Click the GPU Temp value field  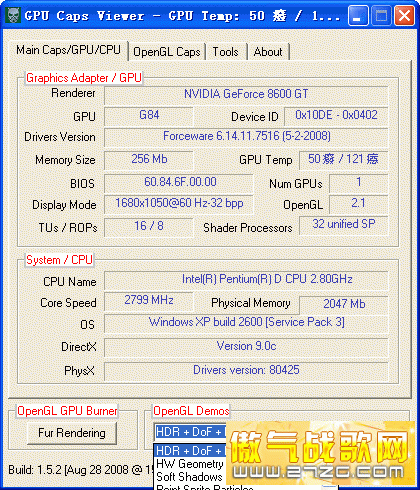click(x=344, y=160)
